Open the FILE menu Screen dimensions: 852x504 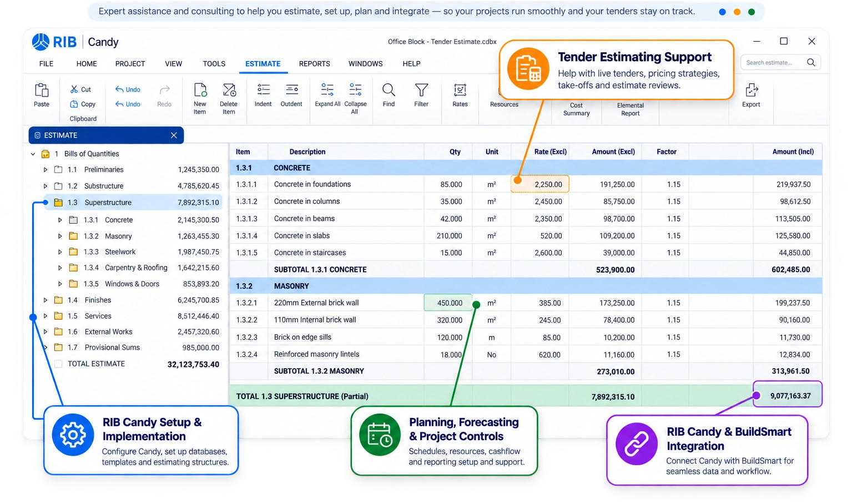(x=47, y=64)
